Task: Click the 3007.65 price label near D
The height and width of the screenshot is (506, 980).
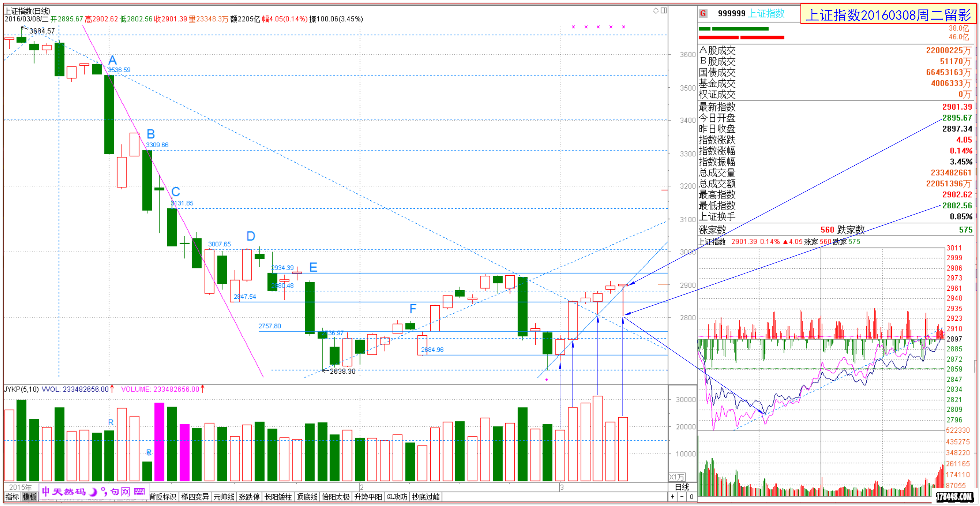Action: click(x=220, y=244)
